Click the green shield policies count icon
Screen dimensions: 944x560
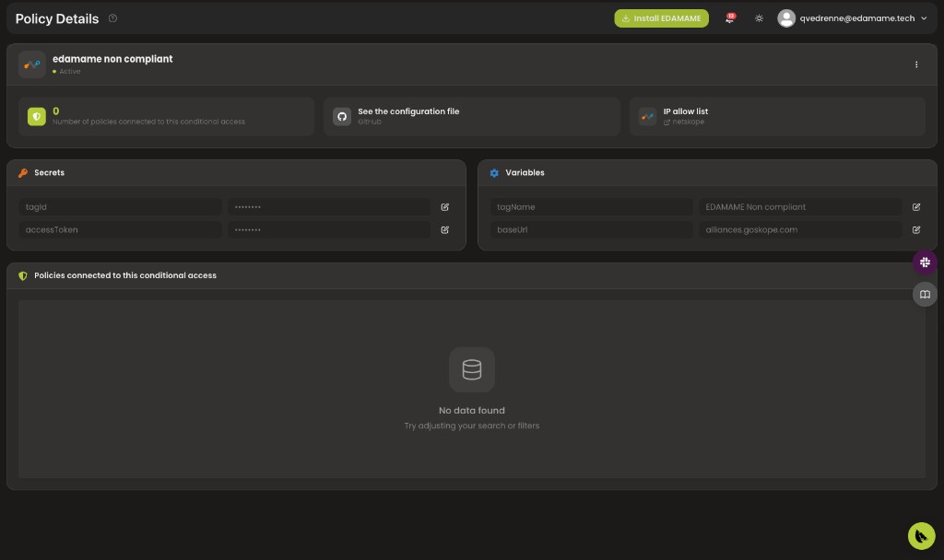tap(37, 117)
